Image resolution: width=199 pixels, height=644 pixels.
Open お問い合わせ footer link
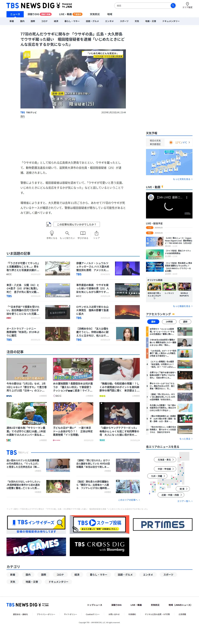[114, 614]
